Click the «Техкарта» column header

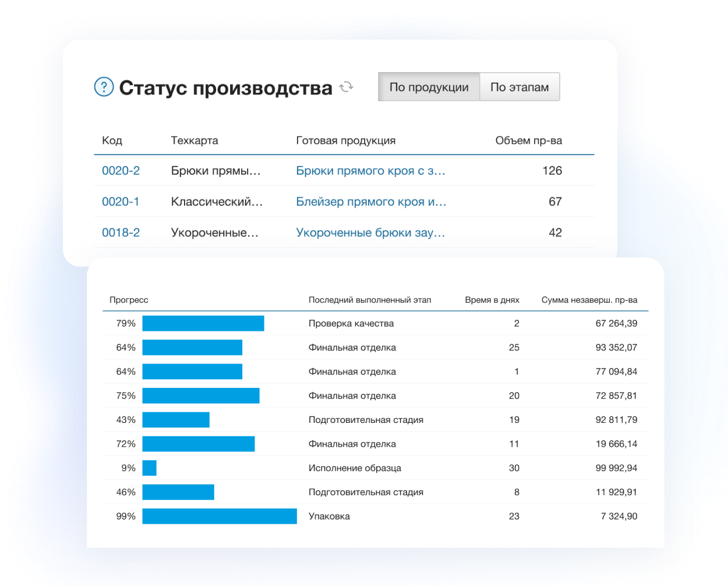pyautogui.click(x=195, y=140)
